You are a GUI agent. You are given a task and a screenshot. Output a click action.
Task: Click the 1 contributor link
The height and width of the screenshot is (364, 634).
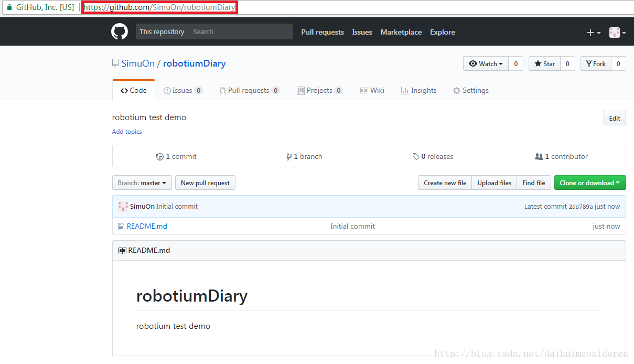coord(561,156)
